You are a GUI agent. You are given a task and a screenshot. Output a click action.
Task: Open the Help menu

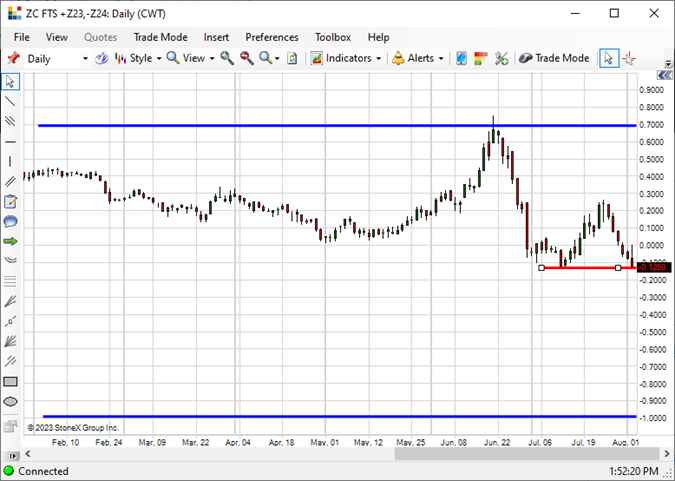point(378,37)
